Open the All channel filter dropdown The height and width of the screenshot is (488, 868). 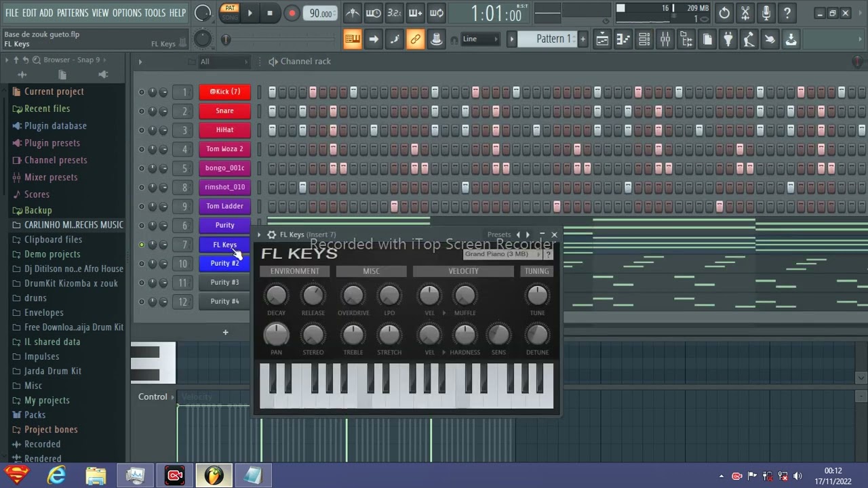(224, 62)
